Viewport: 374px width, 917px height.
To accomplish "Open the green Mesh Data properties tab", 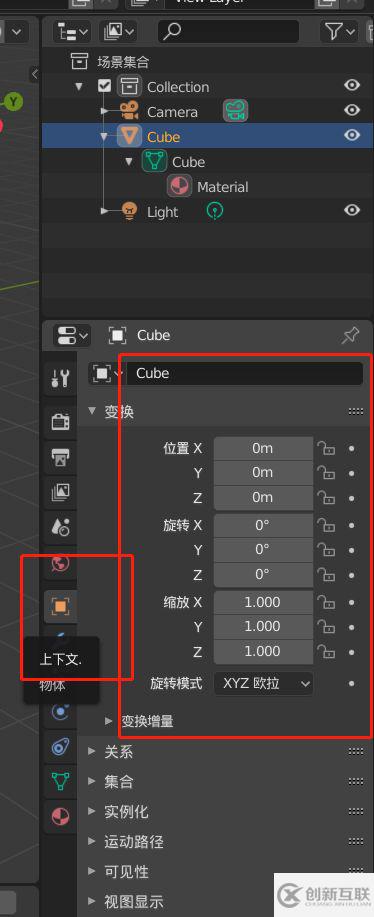I will (x=61, y=781).
